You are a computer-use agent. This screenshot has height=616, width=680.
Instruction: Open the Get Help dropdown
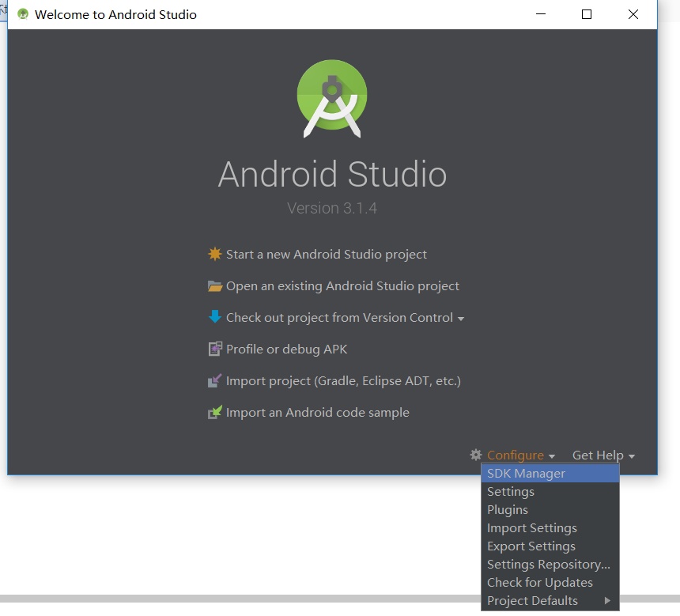pyautogui.click(x=603, y=455)
